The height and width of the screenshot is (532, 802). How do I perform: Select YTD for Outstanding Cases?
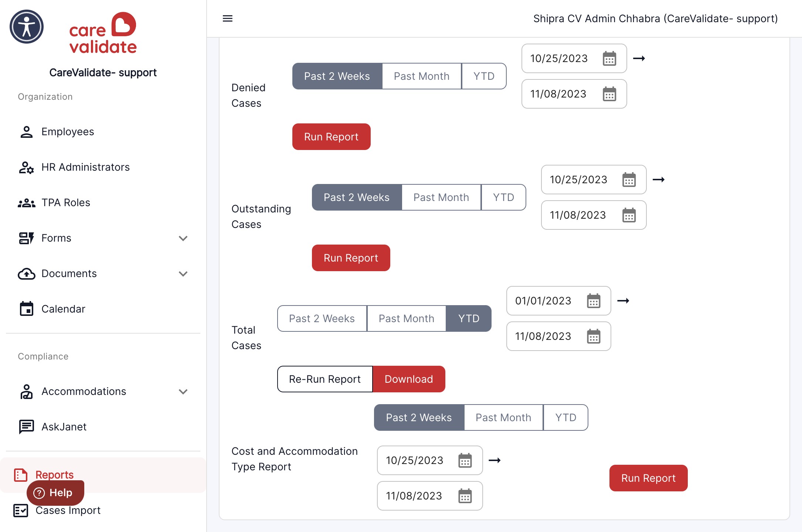pyautogui.click(x=504, y=197)
